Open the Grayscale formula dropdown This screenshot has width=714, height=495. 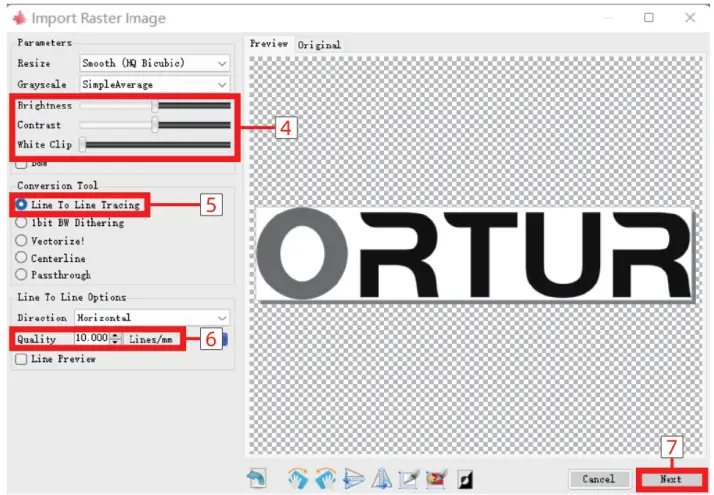pos(154,84)
